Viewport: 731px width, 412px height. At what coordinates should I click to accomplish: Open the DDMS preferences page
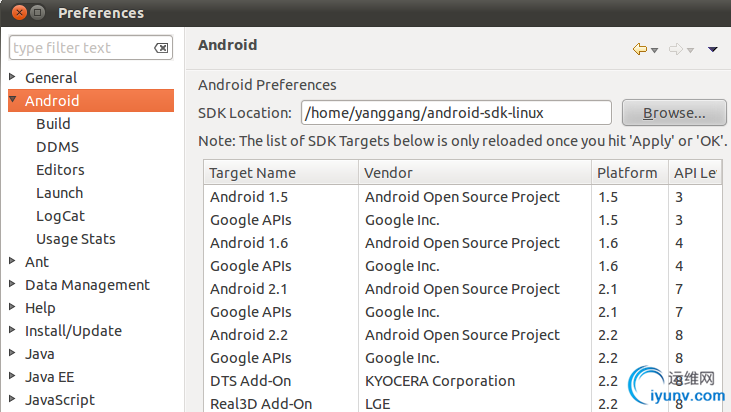tap(57, 147)
